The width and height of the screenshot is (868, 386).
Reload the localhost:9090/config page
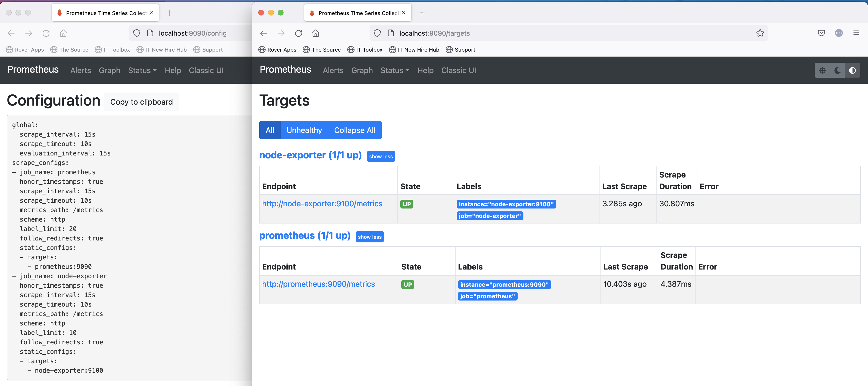tap(46, 33)
